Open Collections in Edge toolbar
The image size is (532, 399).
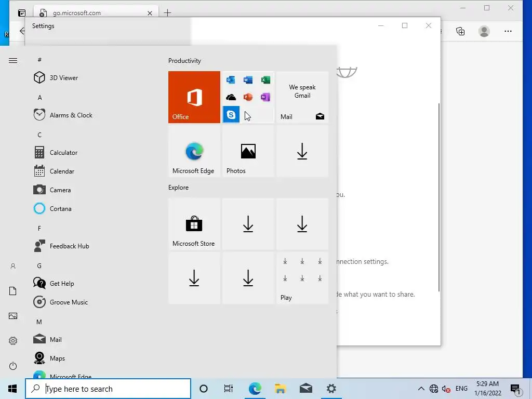460,31
